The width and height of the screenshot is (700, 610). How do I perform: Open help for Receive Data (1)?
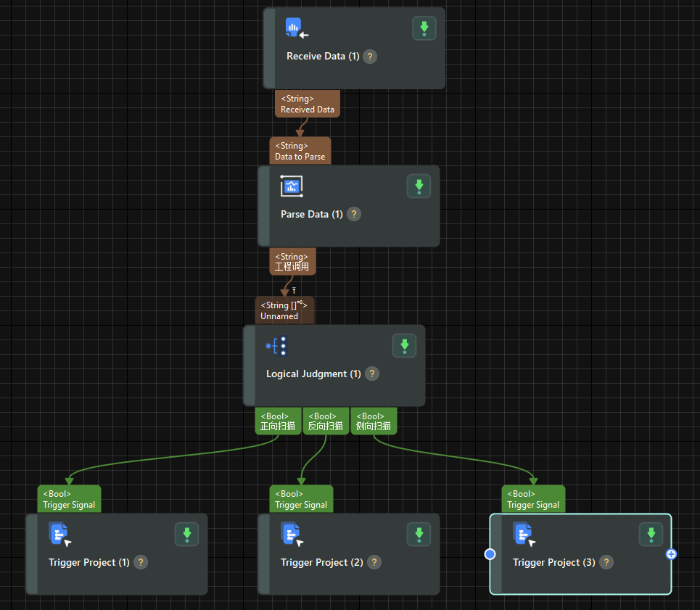370,56
